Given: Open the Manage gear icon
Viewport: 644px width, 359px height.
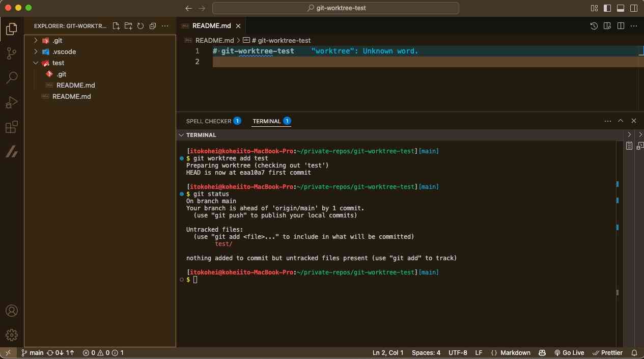Looking at the screenshot, I should (11, 335).
